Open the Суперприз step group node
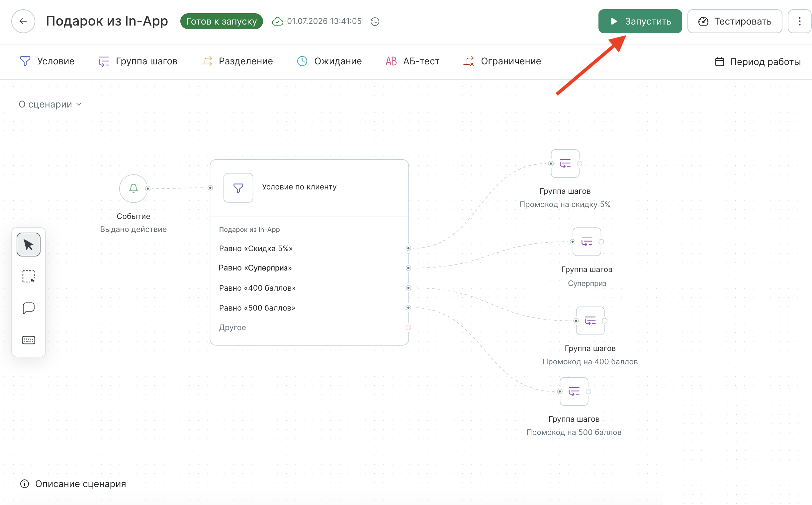 pyautogui.click(x=587, y=242)
